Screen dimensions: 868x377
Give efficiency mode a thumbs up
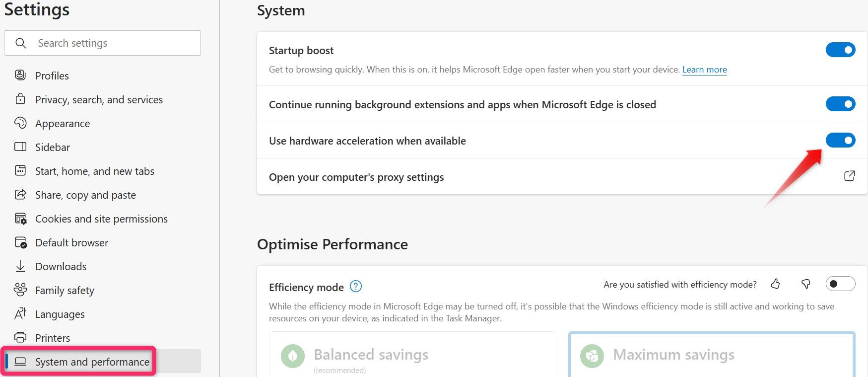(x=775, y=284)
